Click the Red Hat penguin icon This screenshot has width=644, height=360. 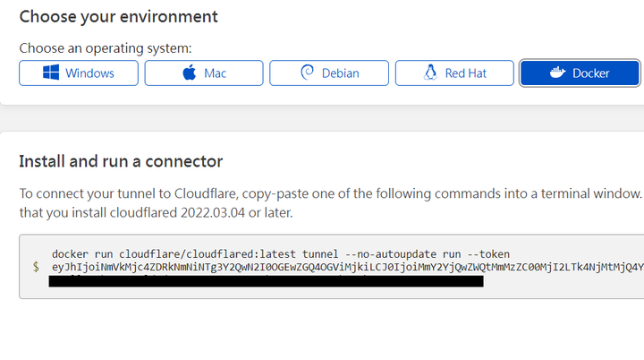coord(430,73)
